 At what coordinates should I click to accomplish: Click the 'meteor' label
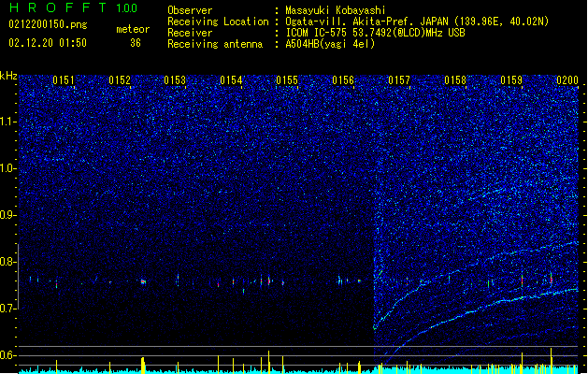pyautogui.click(x=133, y=29)
